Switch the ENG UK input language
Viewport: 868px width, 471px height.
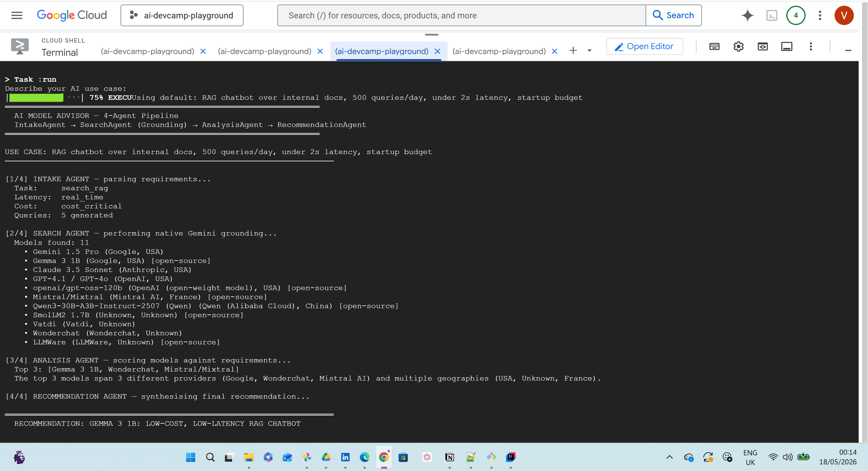point(750,457)
